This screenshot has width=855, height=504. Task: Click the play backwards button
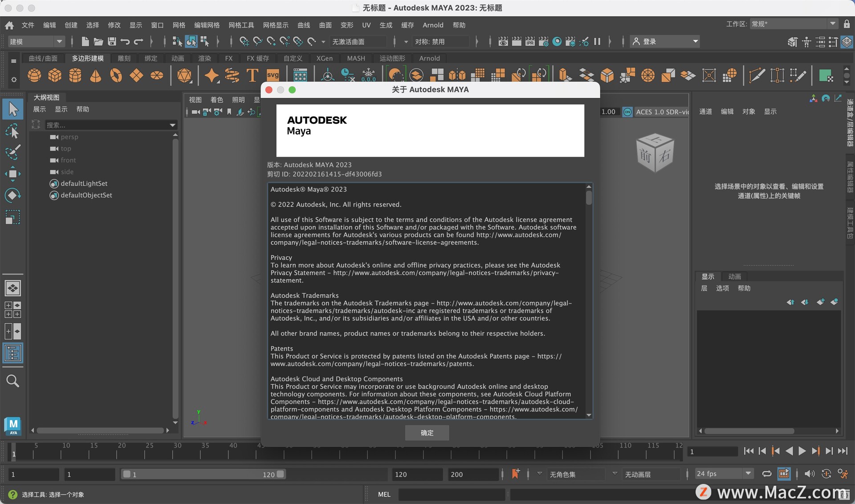(x=789, y=451)
